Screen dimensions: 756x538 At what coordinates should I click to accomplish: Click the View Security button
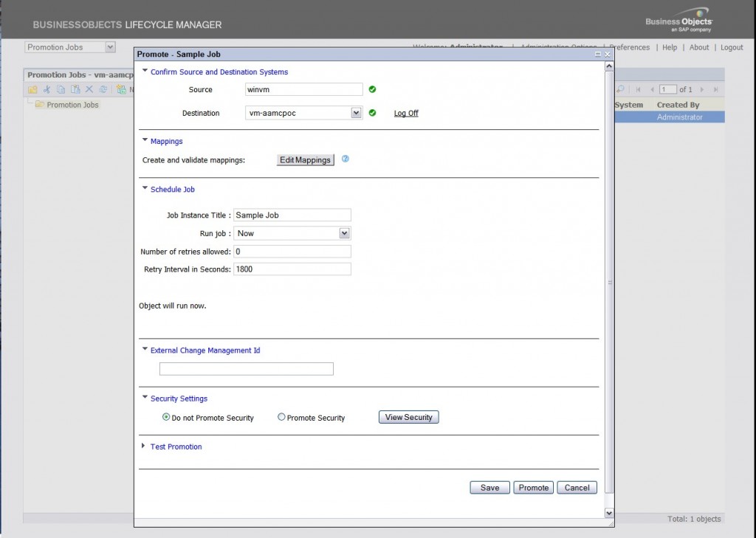pyautogui.click(x=409, y=417)
